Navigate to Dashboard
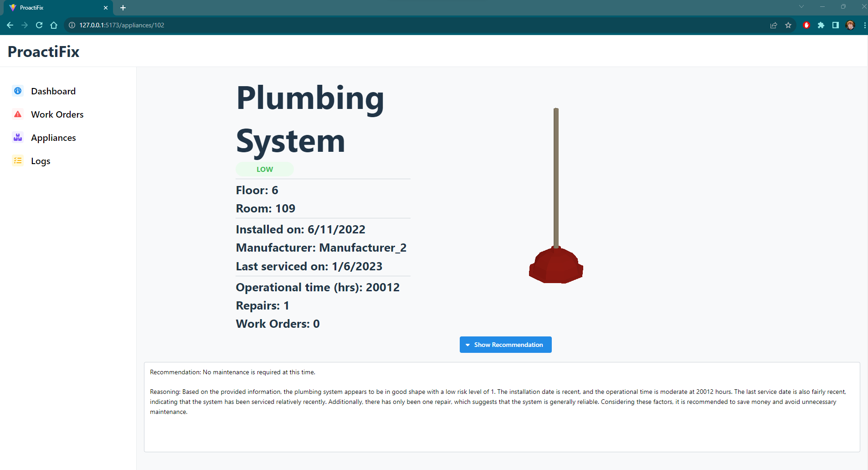Screen dimensions: 868x470 pyautogui.click(x=53, y=91)
